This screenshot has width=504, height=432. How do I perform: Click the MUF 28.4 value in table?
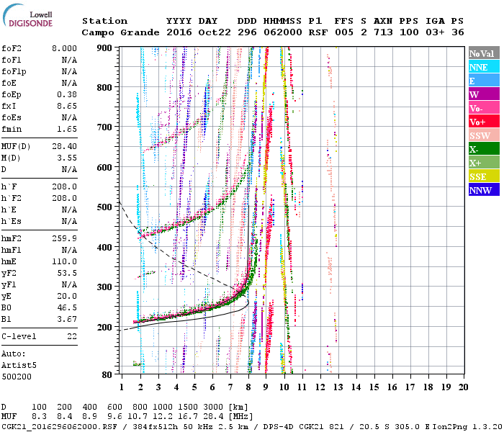click(x=213, y=417)
